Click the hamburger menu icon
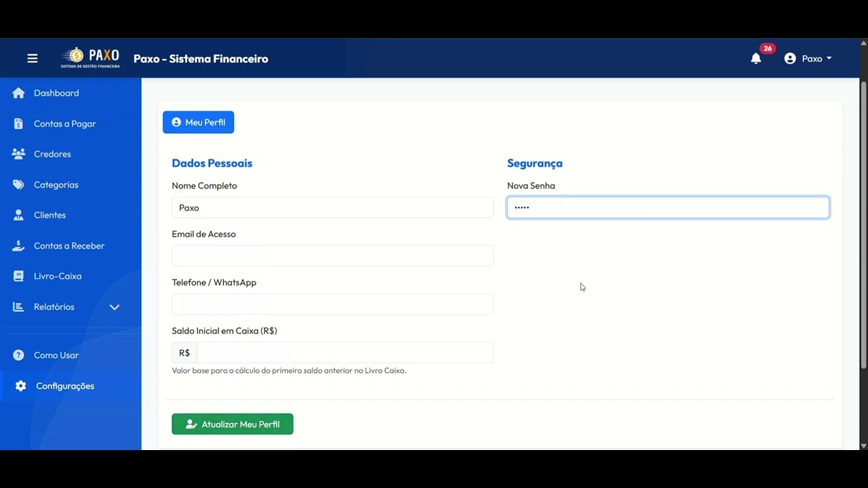Viewport: 868px width, 488px height. 33,58
